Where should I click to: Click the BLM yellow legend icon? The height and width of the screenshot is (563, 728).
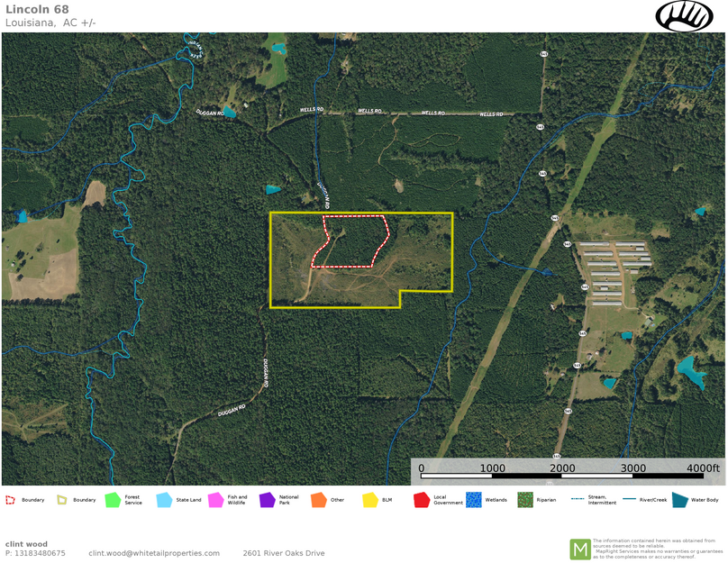coord(369,499)
